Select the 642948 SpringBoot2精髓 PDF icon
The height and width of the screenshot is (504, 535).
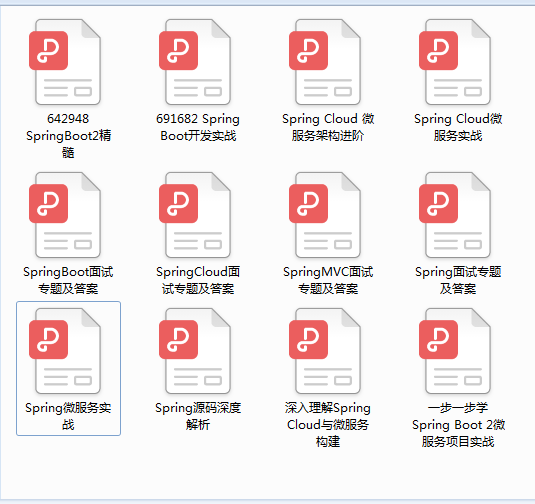point(65,62)
